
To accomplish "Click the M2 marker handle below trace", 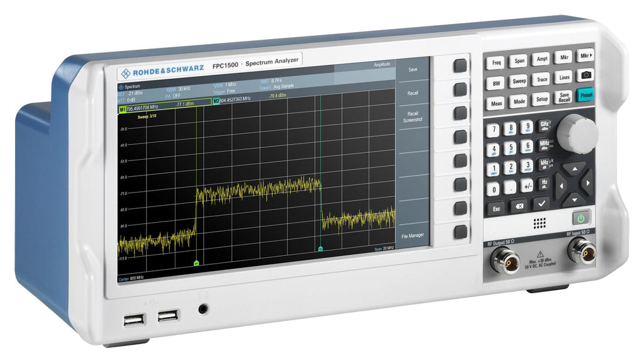I will [320, 249].
